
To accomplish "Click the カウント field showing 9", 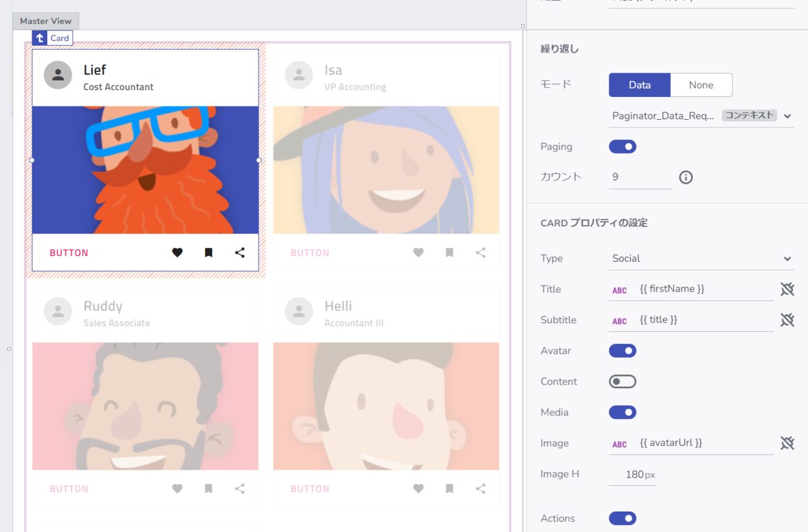I will 640,177.
